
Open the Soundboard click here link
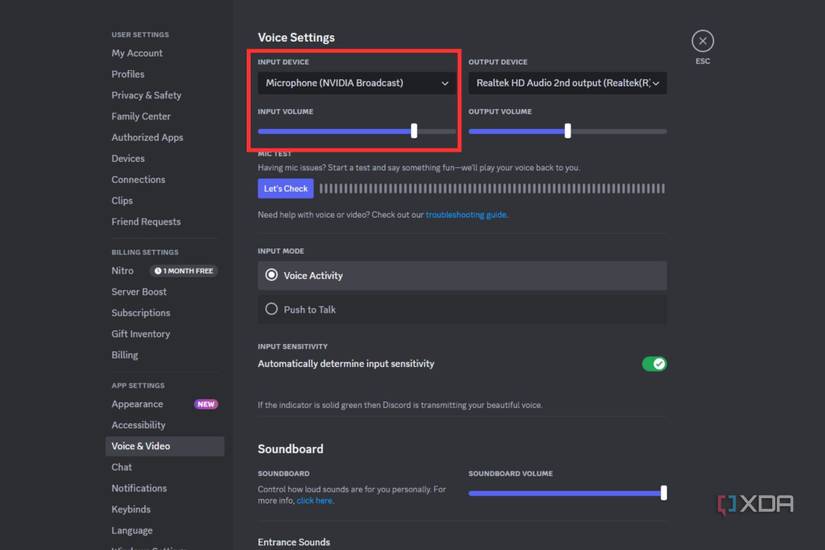pos(314,501)
